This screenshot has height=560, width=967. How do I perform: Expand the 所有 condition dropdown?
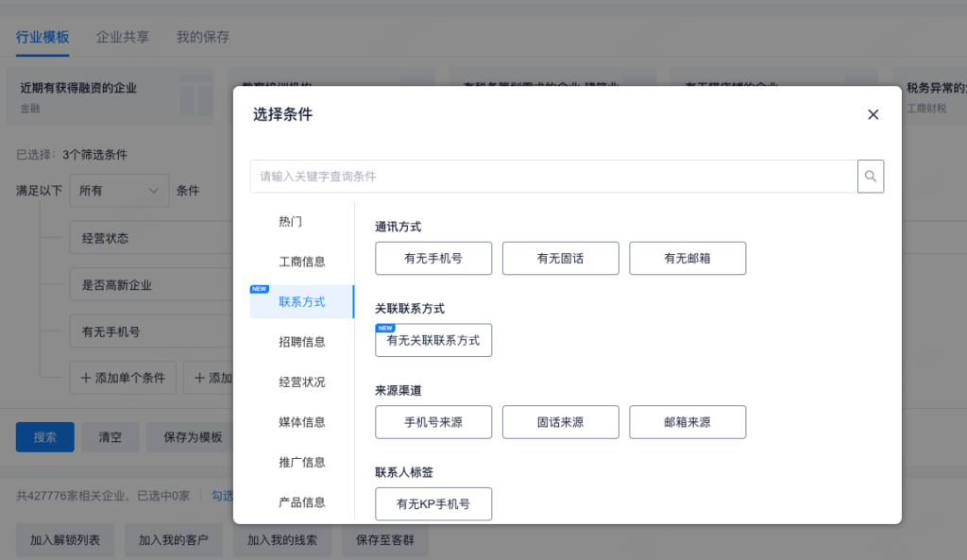(x=119, y=191)
